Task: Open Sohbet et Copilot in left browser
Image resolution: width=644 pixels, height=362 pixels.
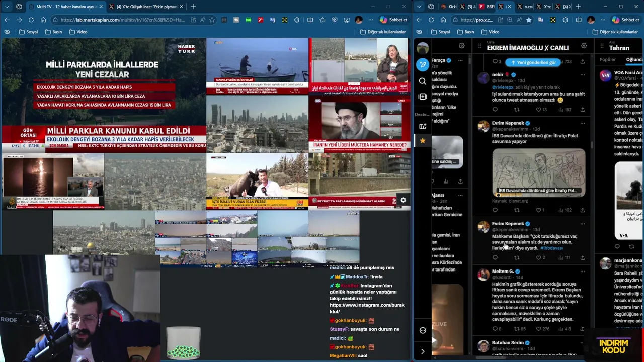Action: click(393, 20)
